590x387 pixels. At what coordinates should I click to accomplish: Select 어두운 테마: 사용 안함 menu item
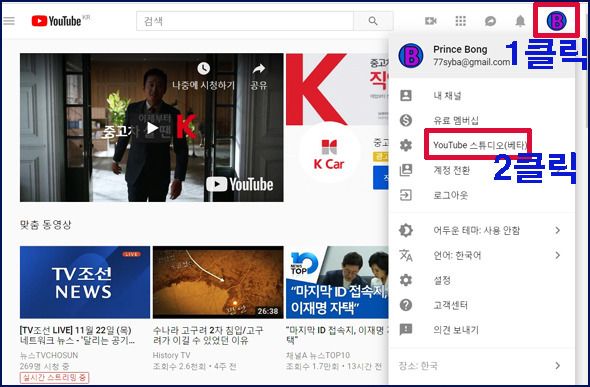pyautogui.click(x=482, y=230)
